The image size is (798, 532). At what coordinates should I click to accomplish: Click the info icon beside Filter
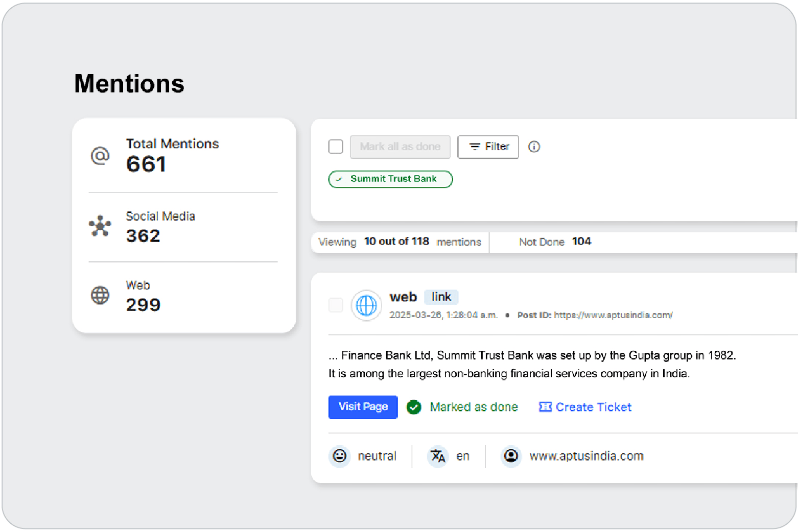click(534, 147)
